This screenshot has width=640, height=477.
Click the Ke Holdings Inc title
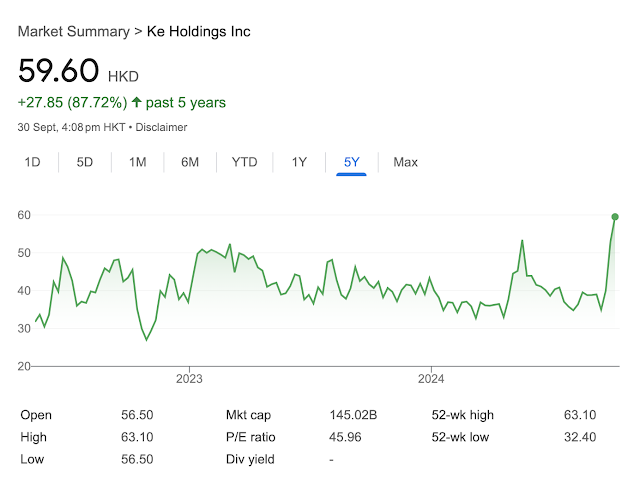[198, 31]
